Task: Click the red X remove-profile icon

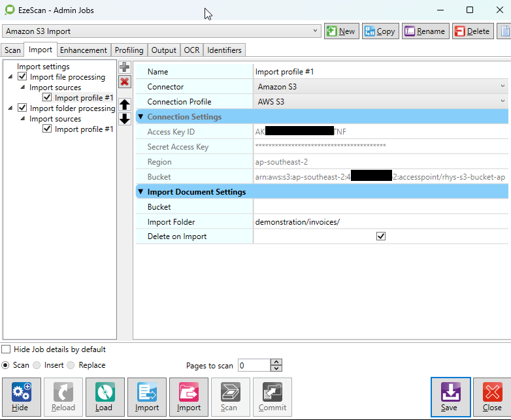Action: coord(124,82)
